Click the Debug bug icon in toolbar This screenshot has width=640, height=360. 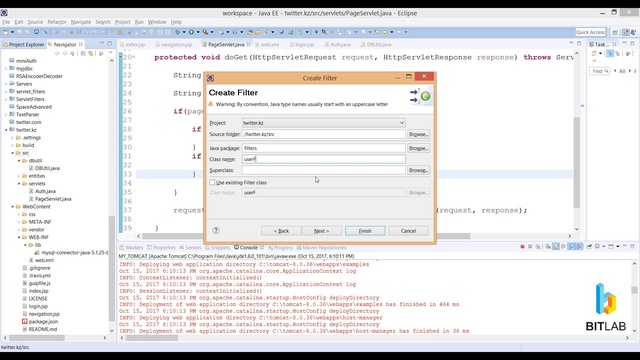pyautogui.click(x=177, y=32)
